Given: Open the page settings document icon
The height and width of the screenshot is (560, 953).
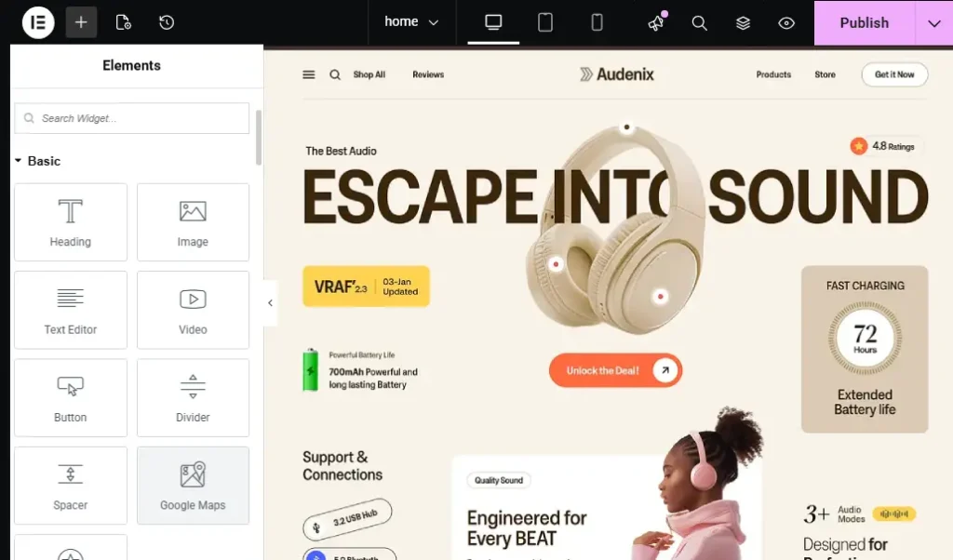Looking at the screenshot, I should click(123, 22).
